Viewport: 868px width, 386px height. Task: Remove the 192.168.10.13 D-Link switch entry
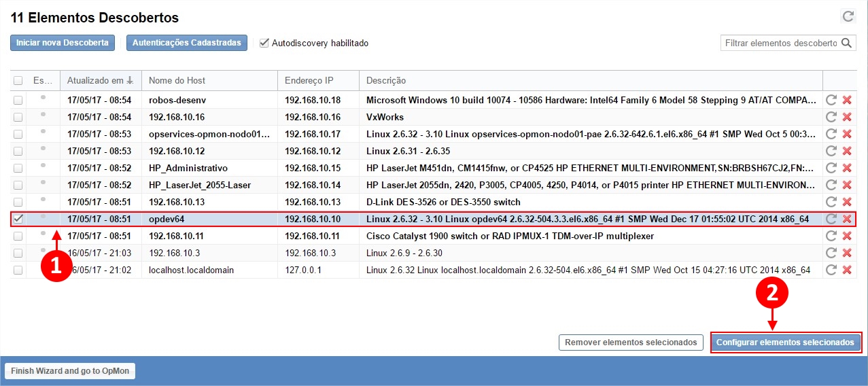pos(847,202)
